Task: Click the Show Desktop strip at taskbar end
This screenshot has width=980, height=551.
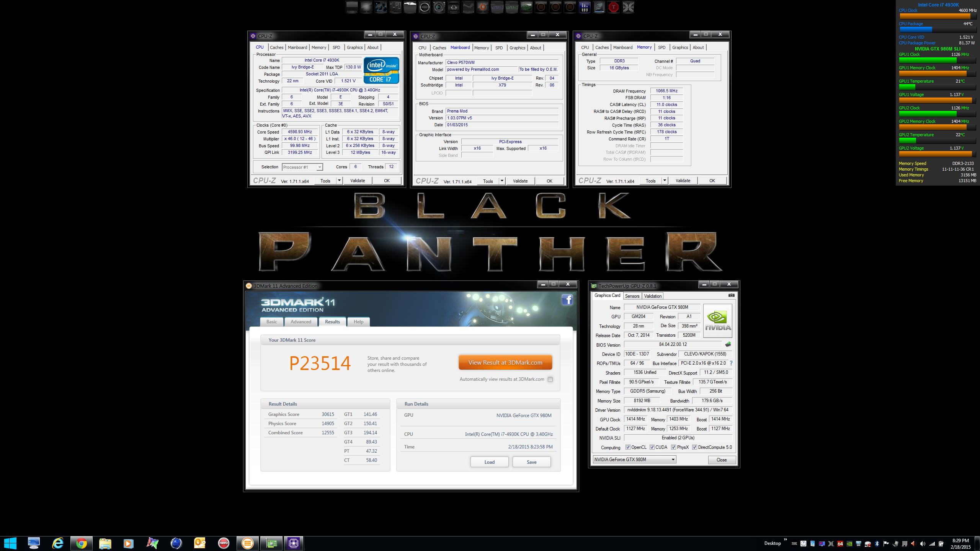Action: coord(977,544)
